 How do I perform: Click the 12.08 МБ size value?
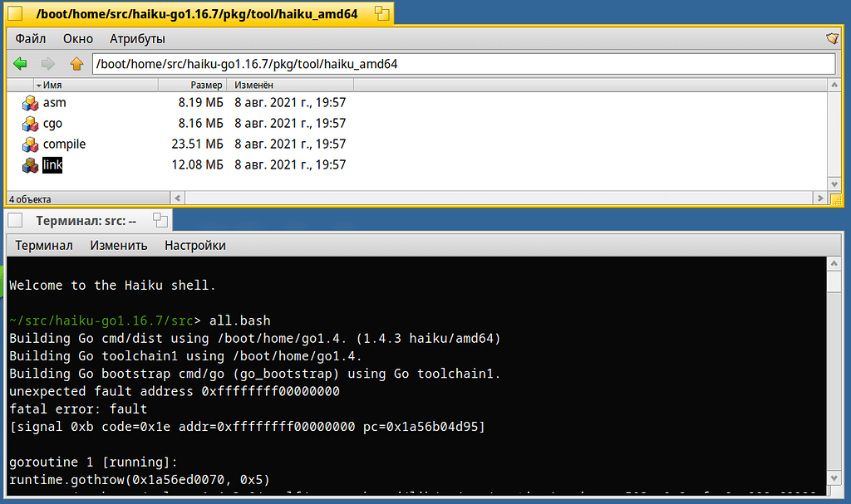197,165
